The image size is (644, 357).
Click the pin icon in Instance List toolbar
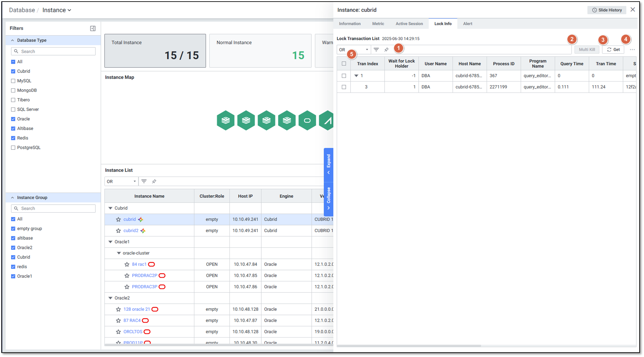pos(154,181)
